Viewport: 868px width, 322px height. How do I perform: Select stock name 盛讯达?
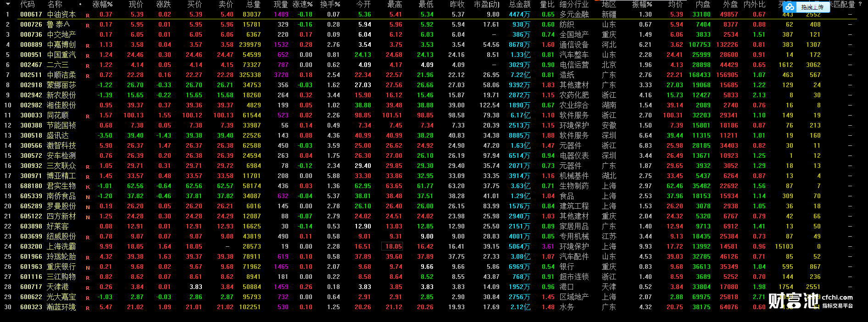pos(58,135)
